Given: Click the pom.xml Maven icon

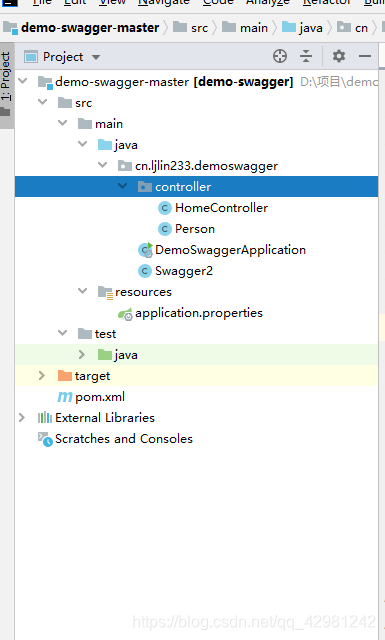Looking at the screenshot, I should [65, 397].
